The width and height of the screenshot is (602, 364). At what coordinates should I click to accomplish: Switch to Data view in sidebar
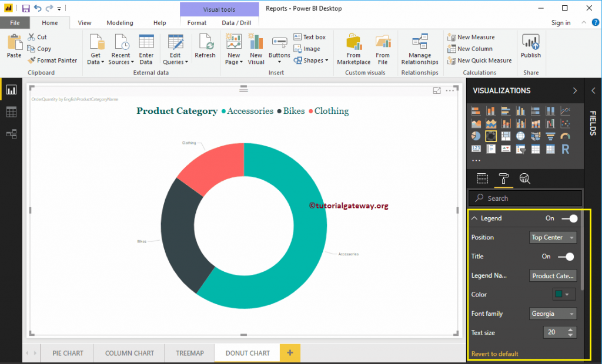pos(11,112)
